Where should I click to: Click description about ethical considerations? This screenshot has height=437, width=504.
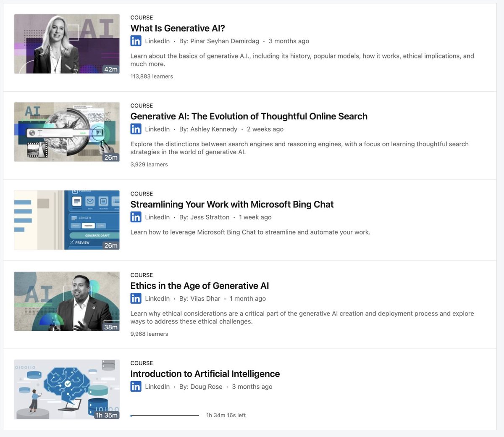[302, 318]
